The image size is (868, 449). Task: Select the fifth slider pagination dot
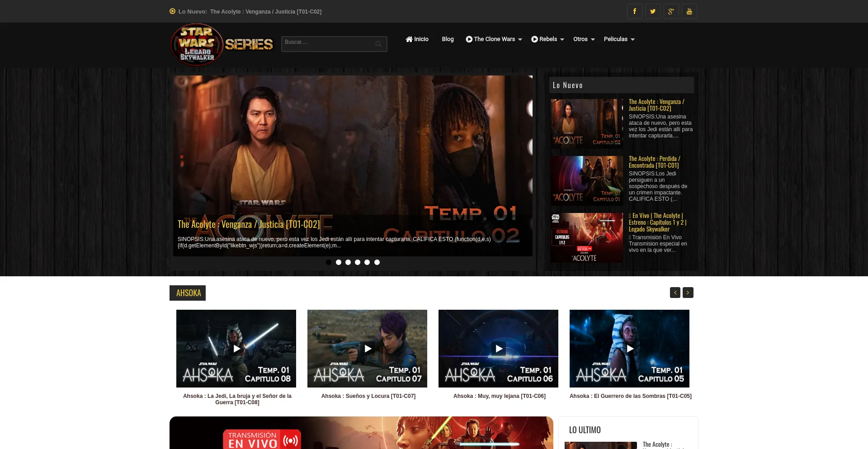(x=367, y=262)
